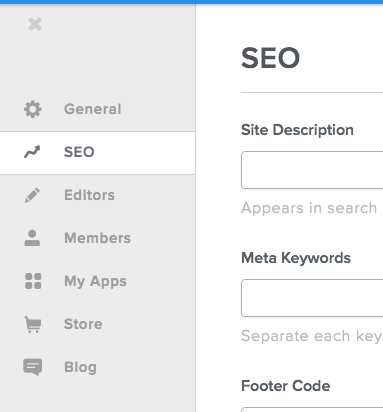Image resolution: width=383 pixels, height=412 pixels.
Task: Click the Site Description field label
Action: [x=297, y=130]
